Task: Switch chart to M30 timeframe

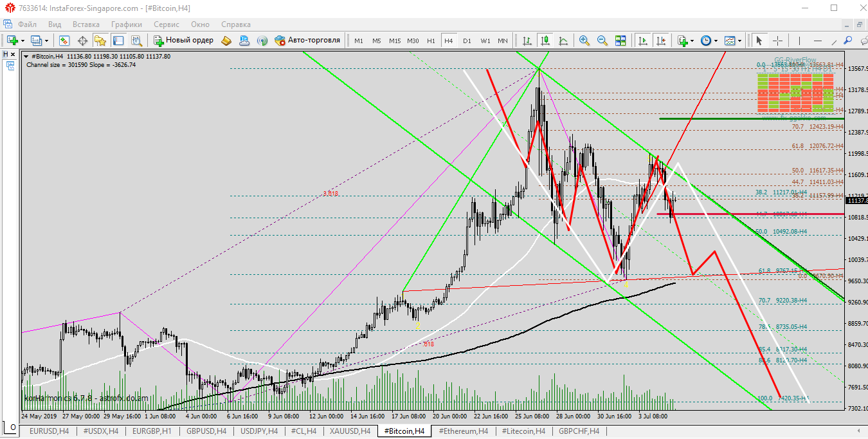Action: [413, 41]
